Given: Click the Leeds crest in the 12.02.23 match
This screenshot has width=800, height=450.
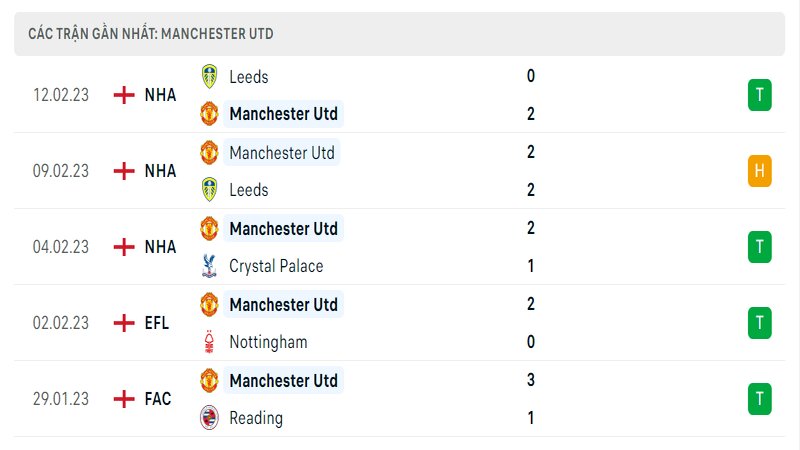Looking at the screenshot, I should click(209, 77).
